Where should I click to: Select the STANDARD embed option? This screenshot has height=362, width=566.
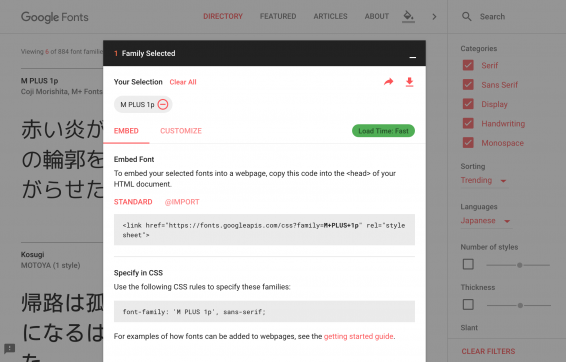point(133,202)
